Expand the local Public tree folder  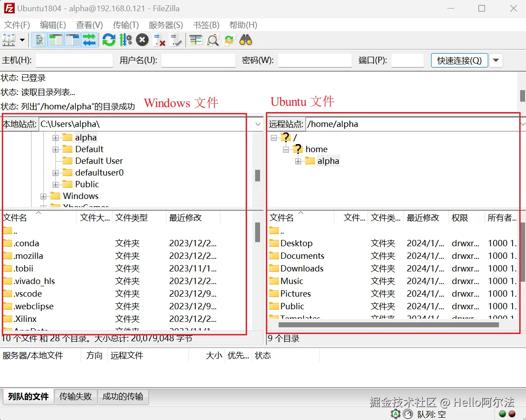point(56,185)
